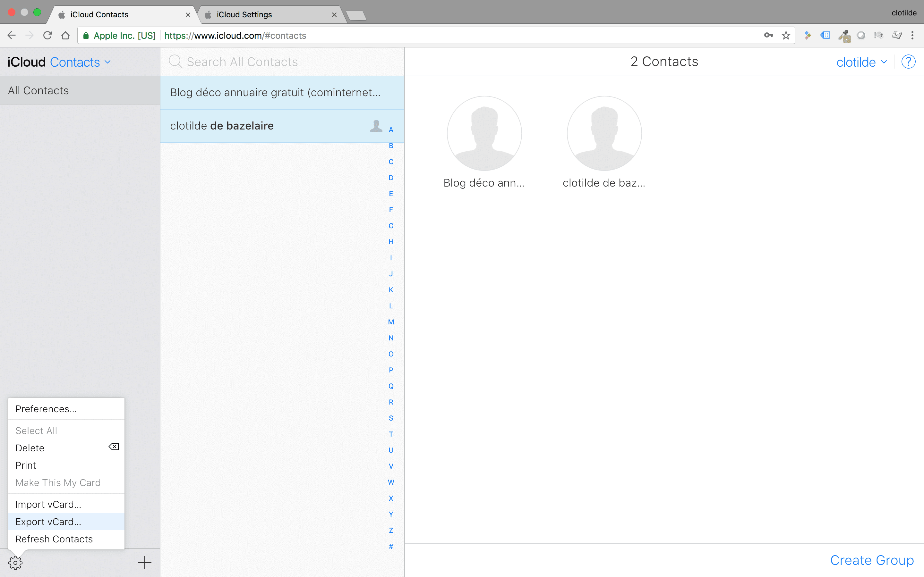Click the Blog déco contact avatar thumbnail
924x577 pixels.
484,134
